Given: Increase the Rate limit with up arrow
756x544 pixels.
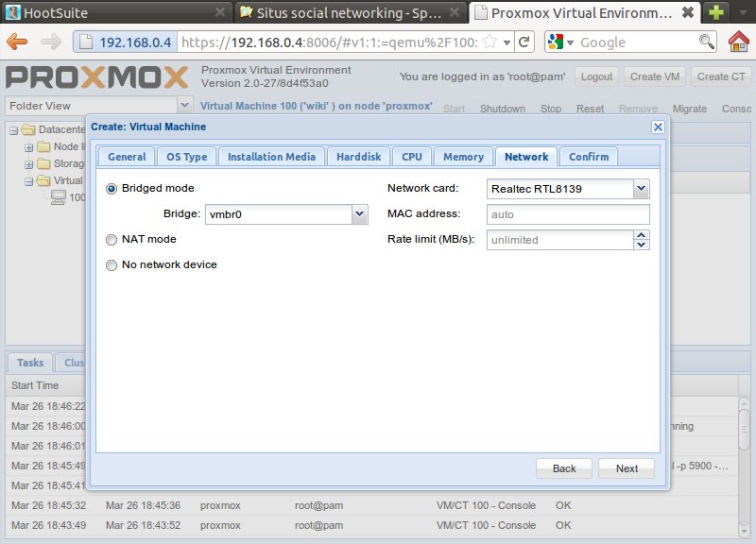Looking at the screenshot, I should [642, 235].
